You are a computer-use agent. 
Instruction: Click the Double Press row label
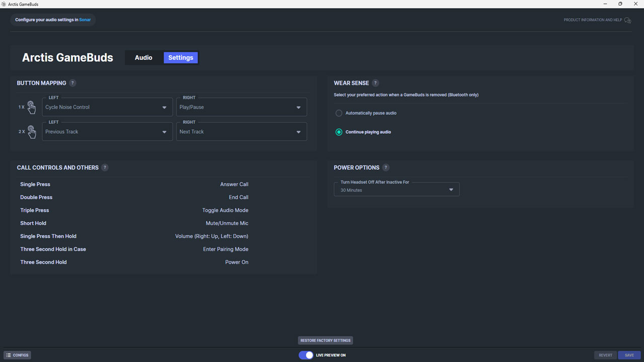pyautogui.click(x=36, y=198)
